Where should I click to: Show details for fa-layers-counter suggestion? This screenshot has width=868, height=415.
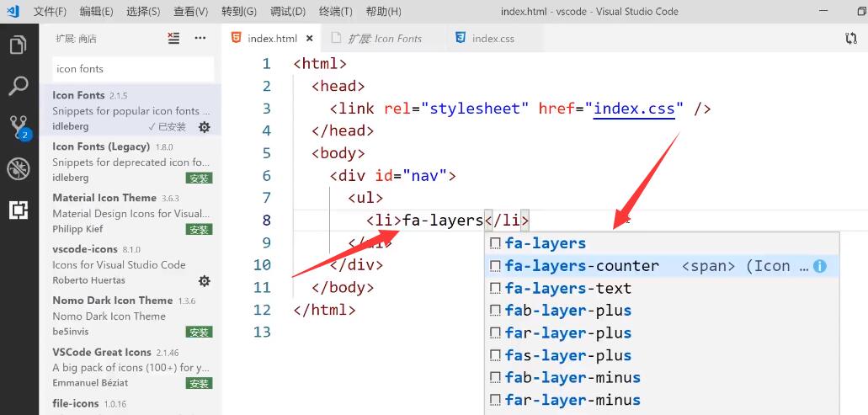click(x=820, y=266)
